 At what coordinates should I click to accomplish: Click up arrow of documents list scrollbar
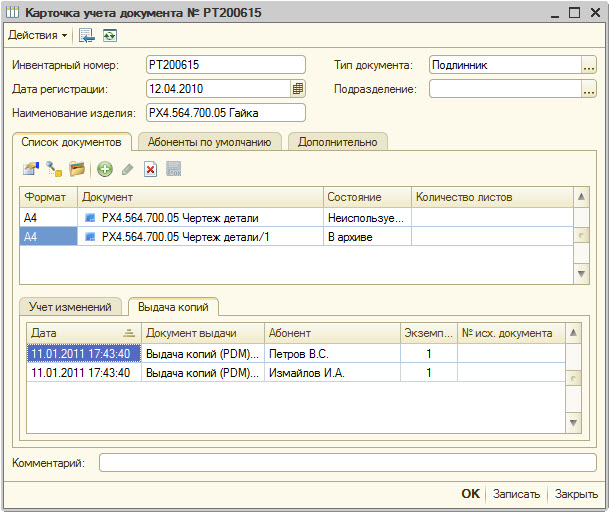[x=581, y=197]
